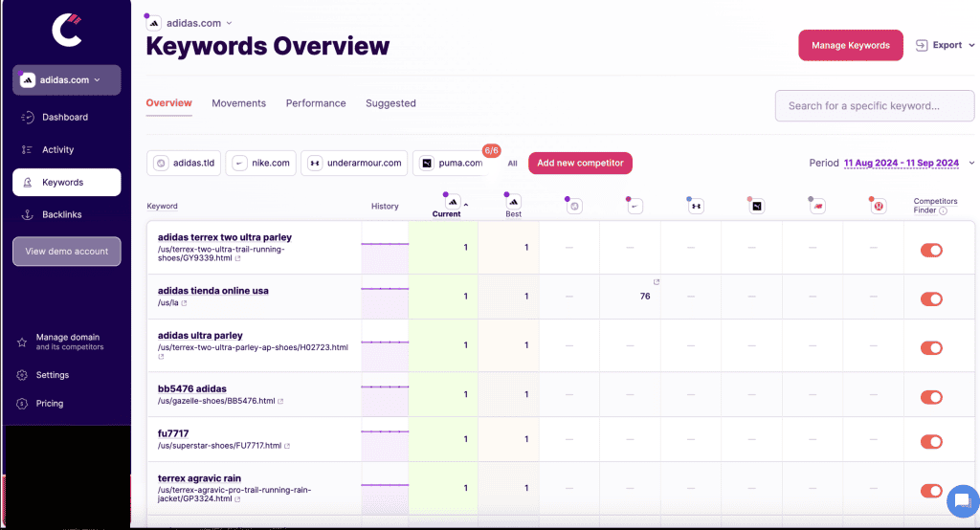Click the 11 Aug 2024 - 11 Sep 2024 period link
The image size is (980, 530).
pos(902,164)
